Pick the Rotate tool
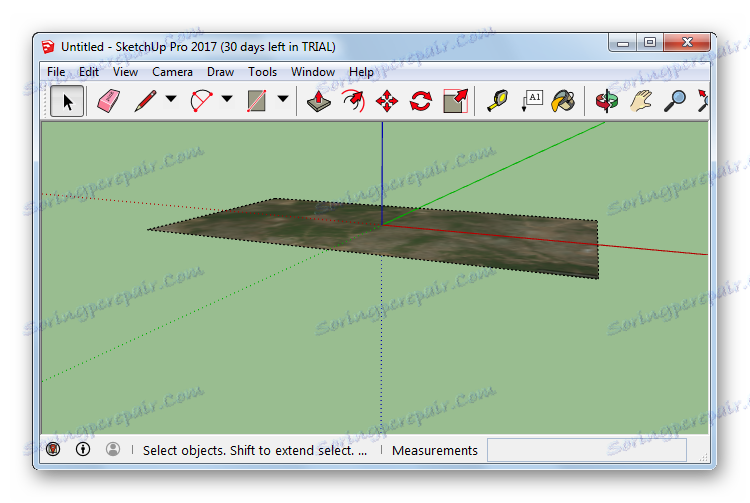750x503 pixels. tap(421, 101)
